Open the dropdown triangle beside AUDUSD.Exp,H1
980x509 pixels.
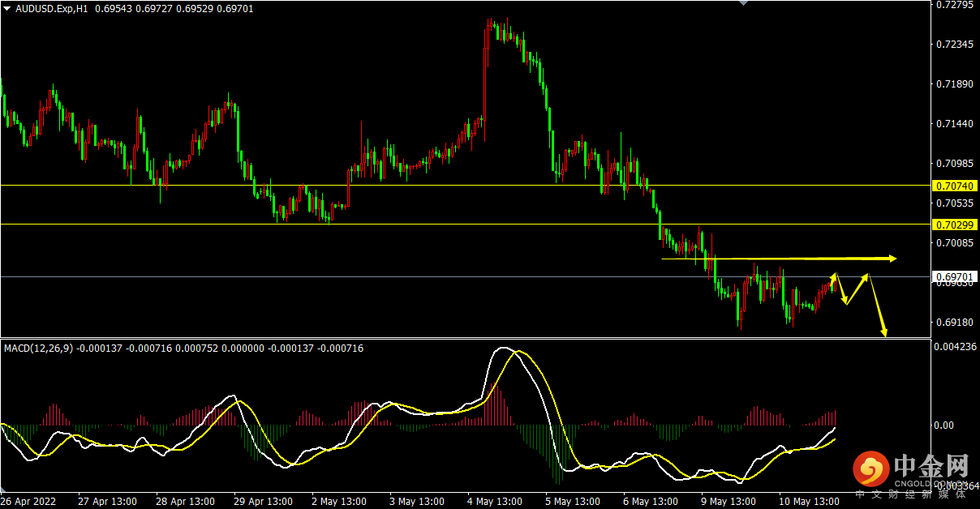click(7, 8)
